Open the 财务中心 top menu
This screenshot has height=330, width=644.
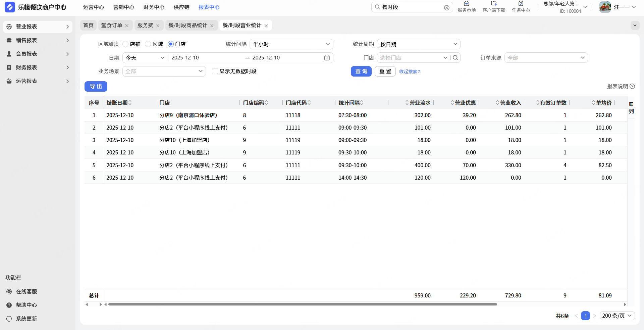tap(154, 7)
